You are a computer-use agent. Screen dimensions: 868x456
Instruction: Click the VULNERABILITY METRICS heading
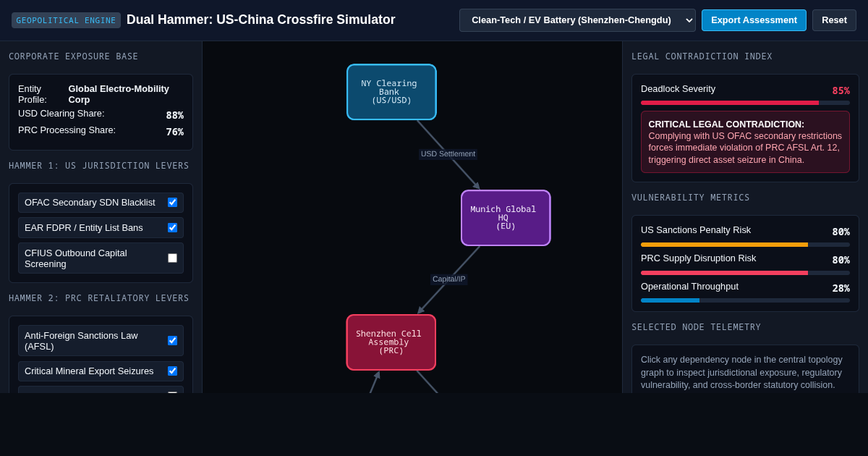(691, 198)
